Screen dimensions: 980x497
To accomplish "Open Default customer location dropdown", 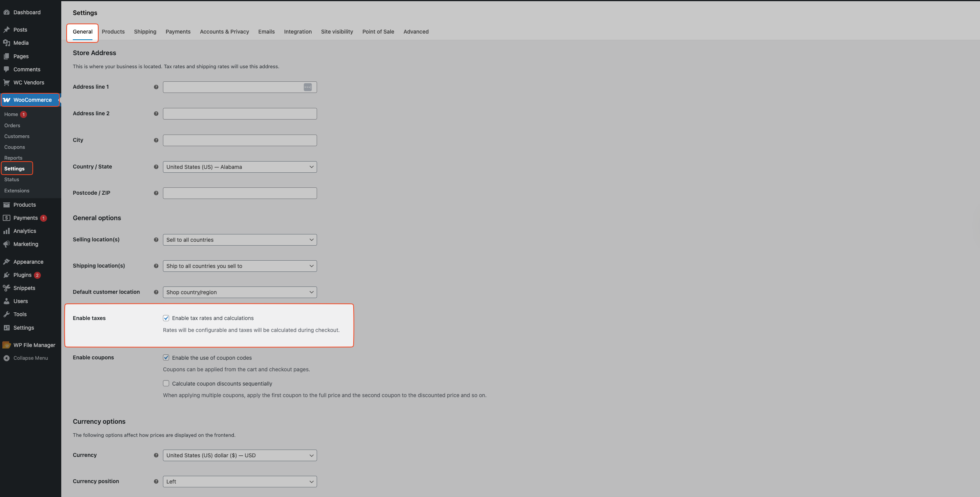I will pyautogui.click(x=240, y=292).
